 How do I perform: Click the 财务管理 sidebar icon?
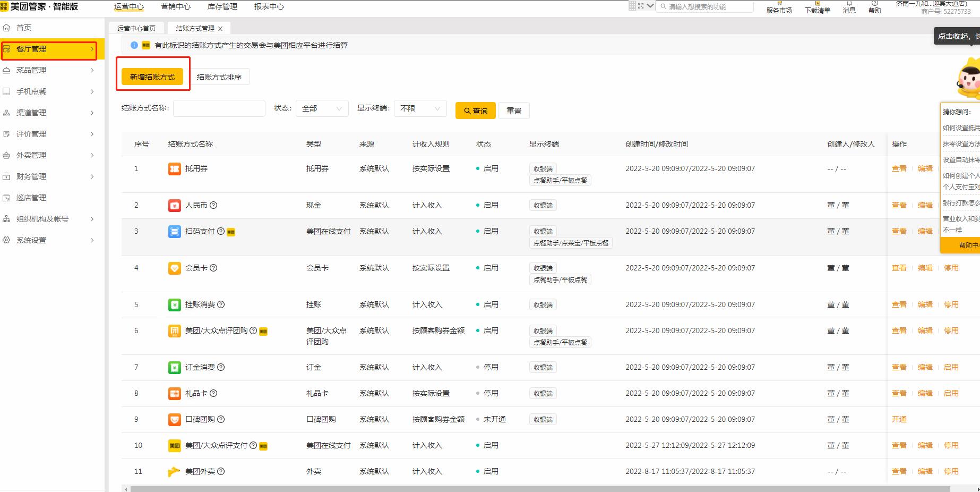(7, 176)
